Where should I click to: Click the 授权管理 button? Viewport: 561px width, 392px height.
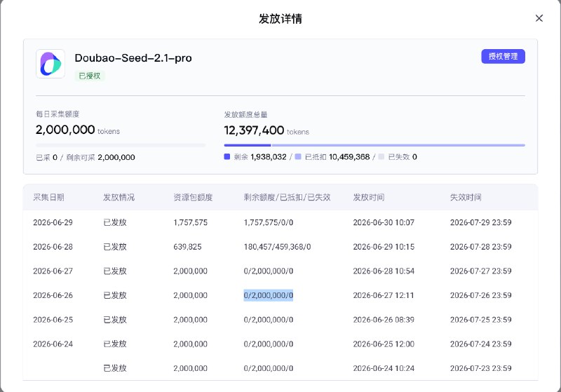pyautogui.click(x=503, y=56)
